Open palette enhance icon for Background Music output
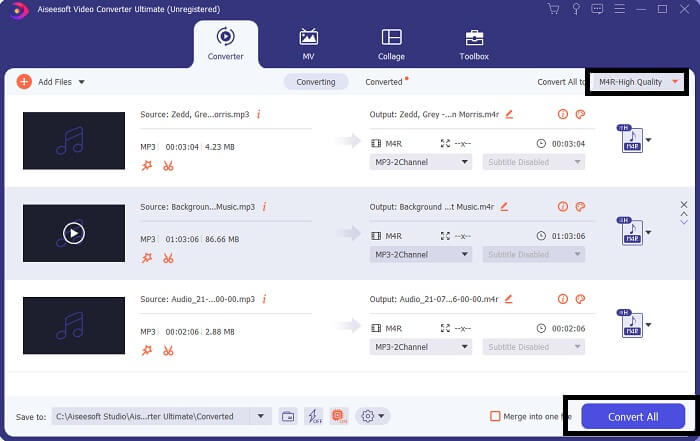Image resolution: width=700 pixels, height=441 pixels. 580,207
